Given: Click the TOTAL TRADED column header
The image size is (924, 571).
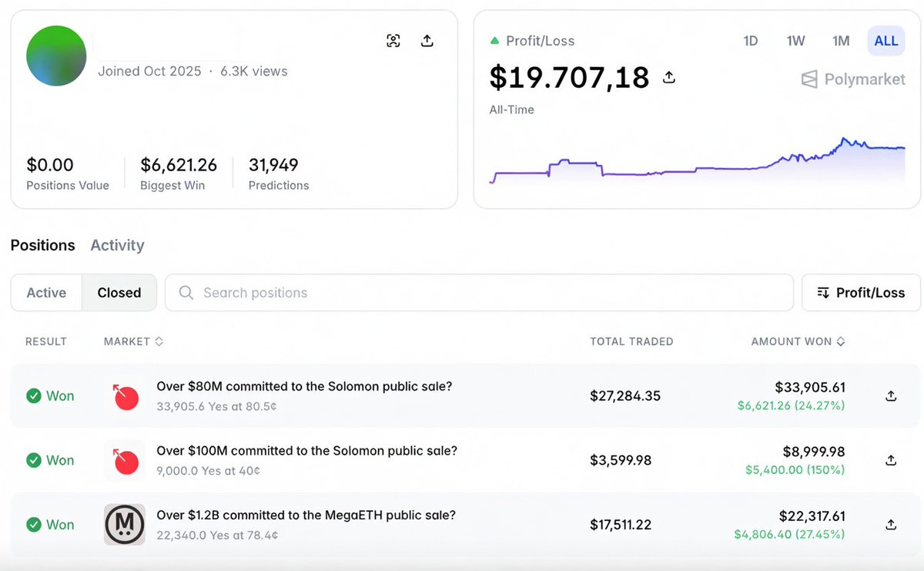Looking at the screenshot, I should pos(631,341).
